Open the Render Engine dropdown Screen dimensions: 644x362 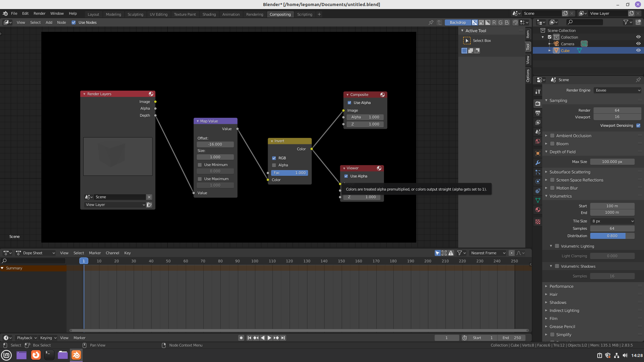[617, 90]
